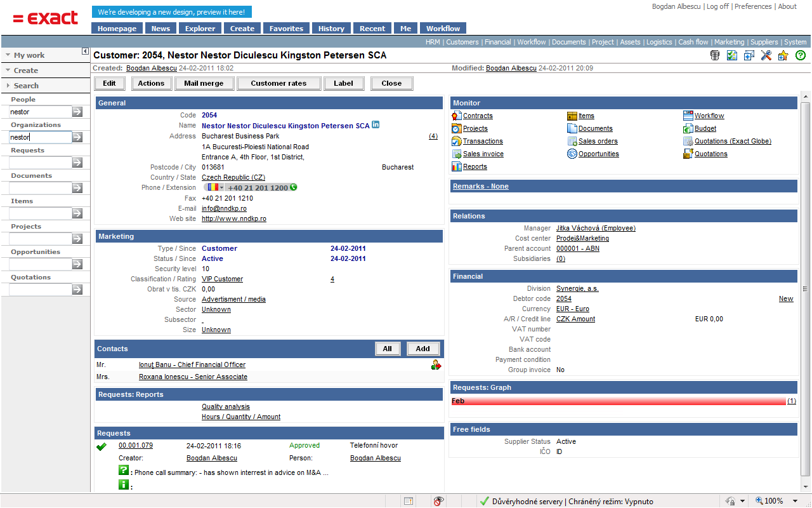Click the new email with plus icon
This screenshot has height=508, width=812.
749,55
